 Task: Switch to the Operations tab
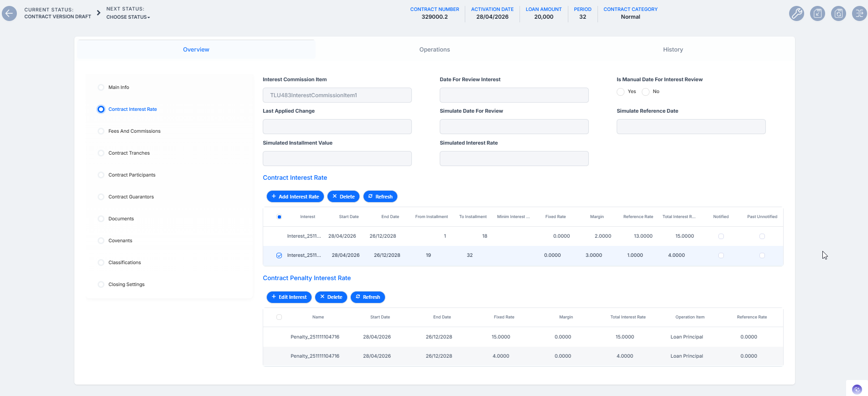(434, 49)
